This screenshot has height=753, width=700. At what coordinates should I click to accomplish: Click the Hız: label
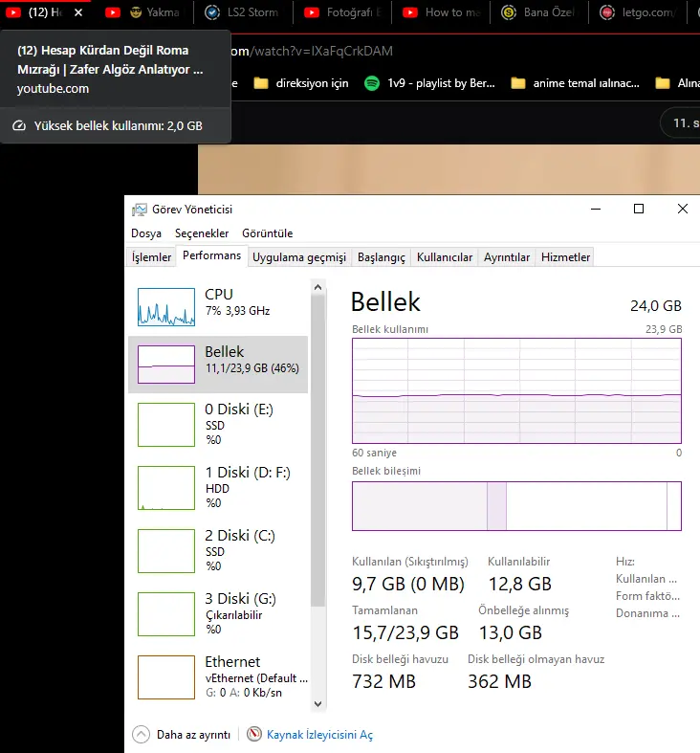click(x=625, y=562)
